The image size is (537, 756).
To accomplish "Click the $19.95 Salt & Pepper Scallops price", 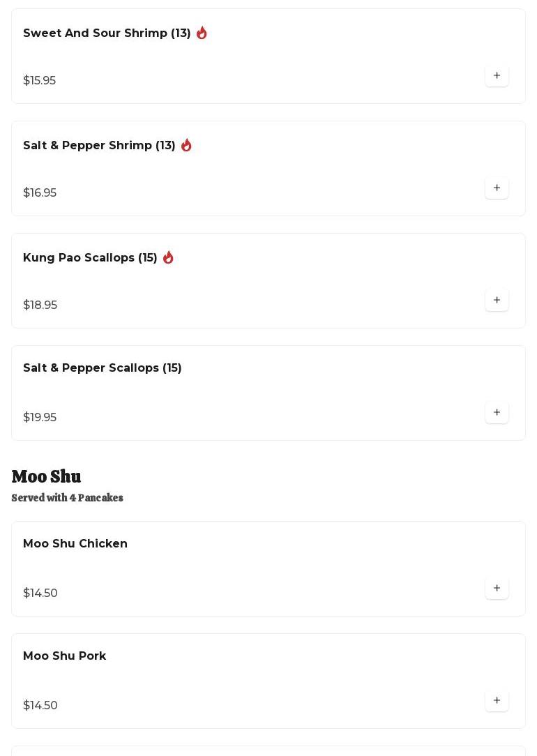I will 40,417.
